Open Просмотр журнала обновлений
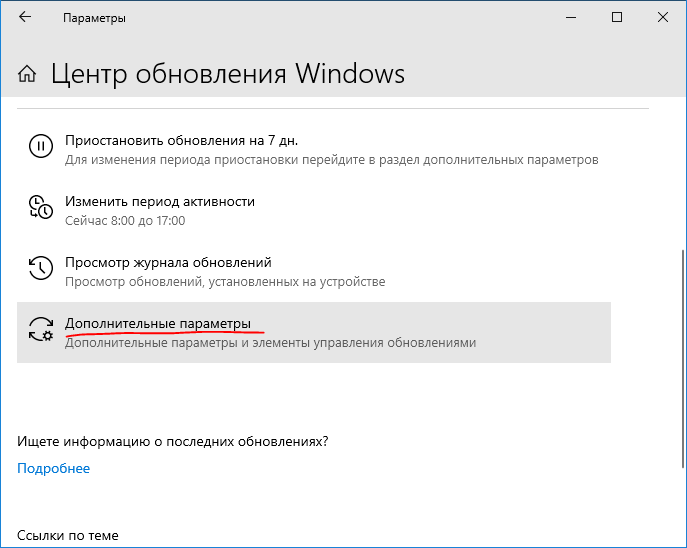Image resolution: width=687 pixels, height=548 pixels. coord(168,262)
